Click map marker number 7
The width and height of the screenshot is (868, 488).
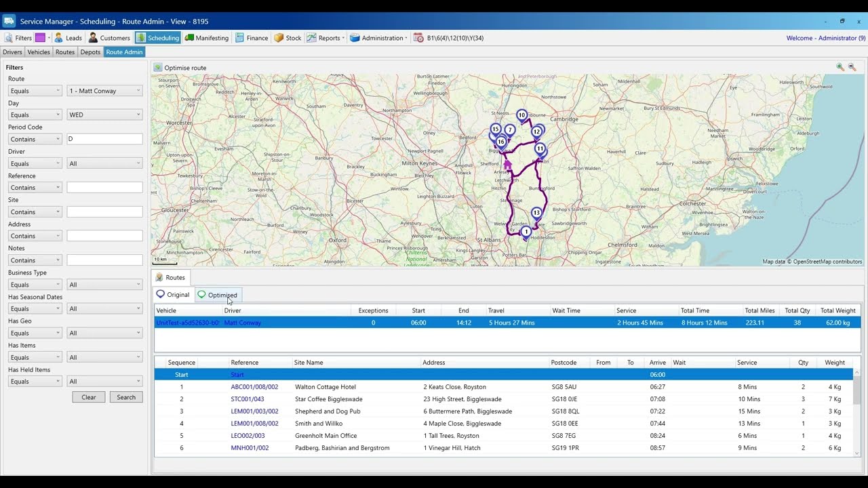click(510, 130)
